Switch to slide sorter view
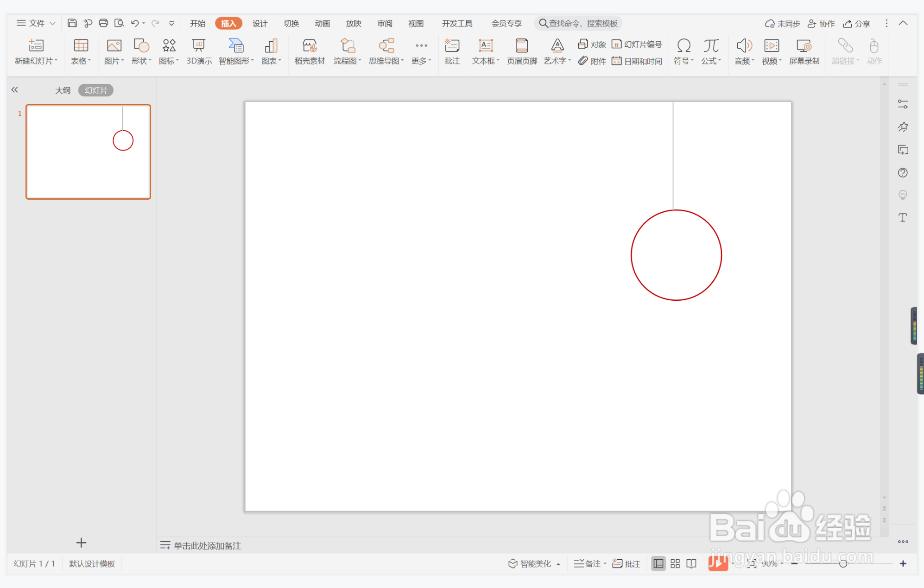 point(675,563)
